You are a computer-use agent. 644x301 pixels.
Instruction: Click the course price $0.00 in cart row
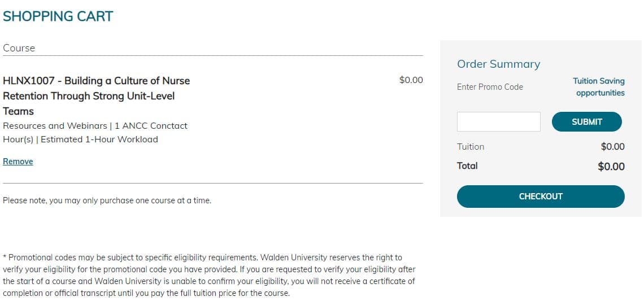pos(411,80)
